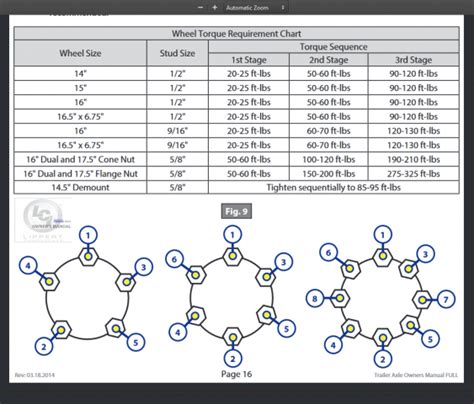Click the 3rd Stage column header
The height and width of the screenshot is (404, 474).
(414, 60)
